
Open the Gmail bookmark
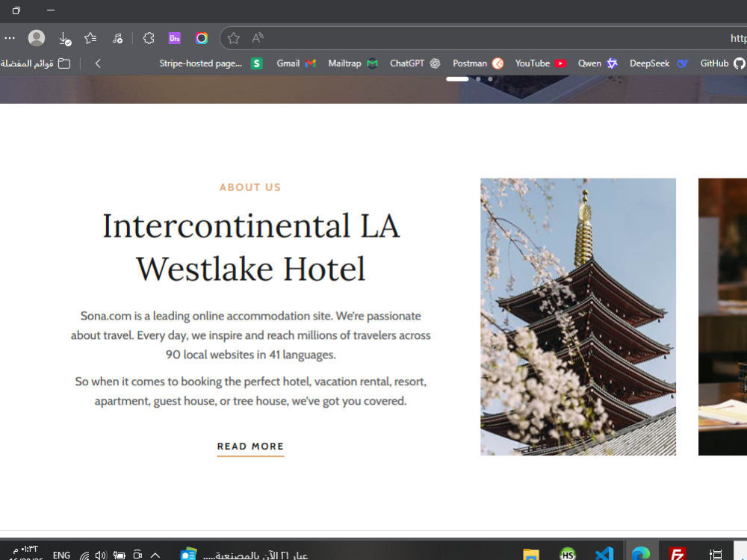(296, 63)
